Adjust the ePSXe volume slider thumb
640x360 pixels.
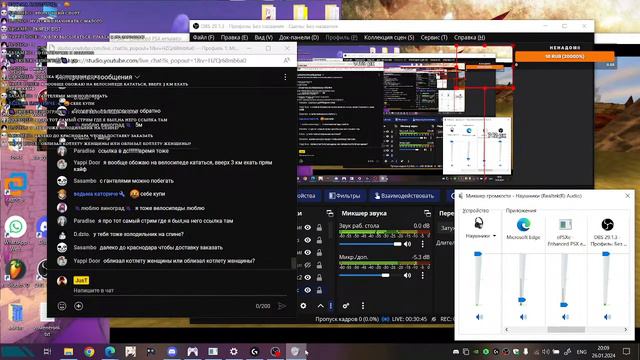pos(564,304)
